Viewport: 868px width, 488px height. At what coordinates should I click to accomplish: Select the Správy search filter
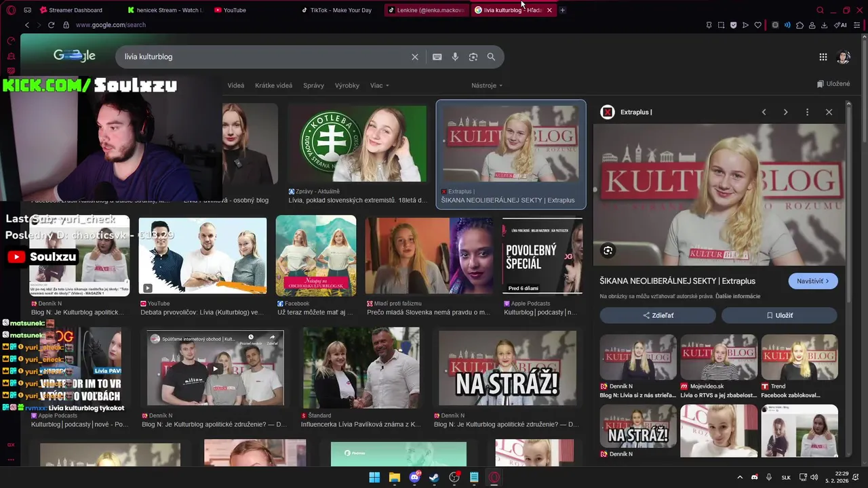(313, 85)
